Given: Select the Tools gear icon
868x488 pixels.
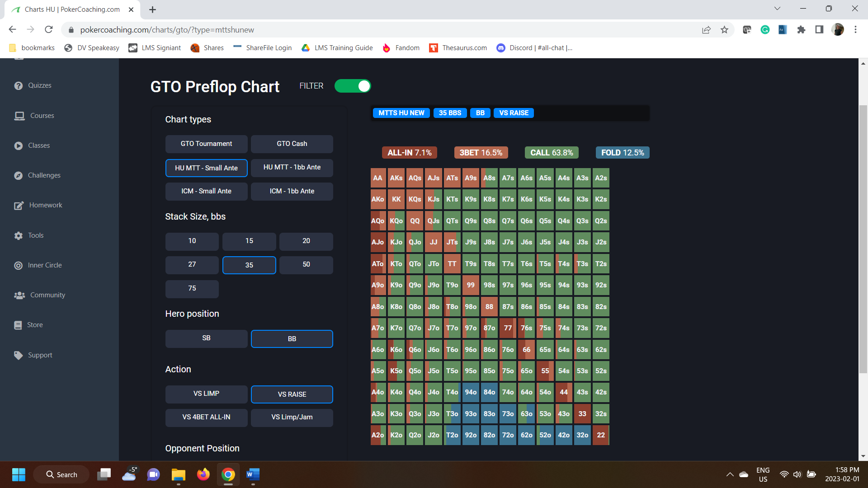Looking at the screenshot, I should [18, 235].
